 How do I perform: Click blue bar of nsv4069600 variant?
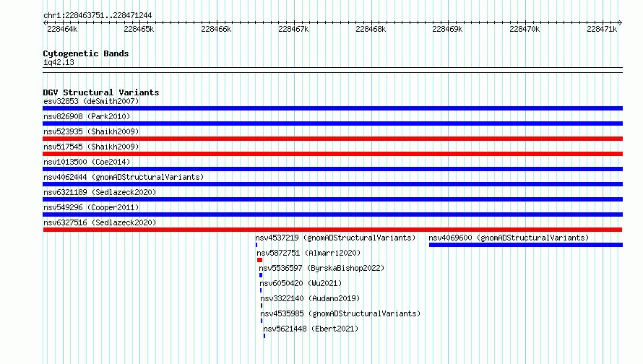pos(526,245)
